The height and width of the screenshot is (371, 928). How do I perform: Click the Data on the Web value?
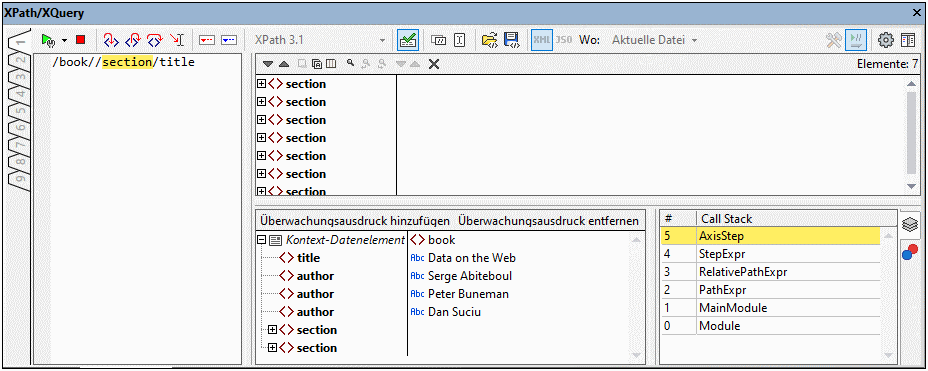click(472, 258)
